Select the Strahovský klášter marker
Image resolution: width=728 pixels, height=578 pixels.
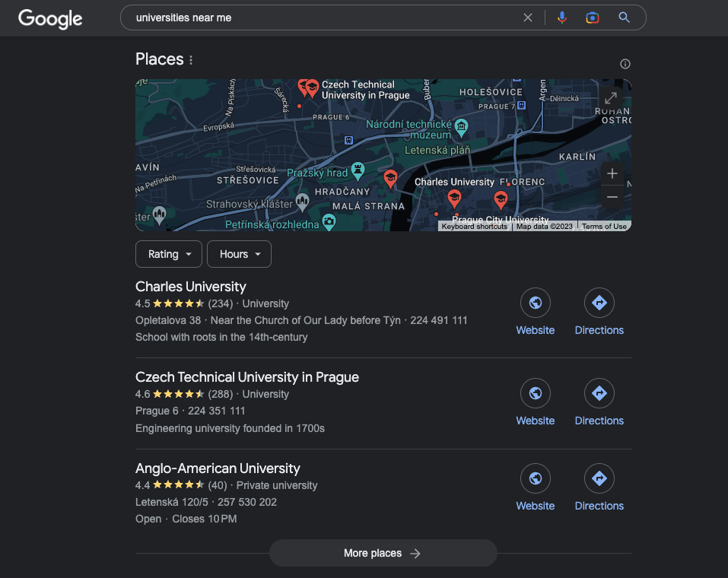302,201
